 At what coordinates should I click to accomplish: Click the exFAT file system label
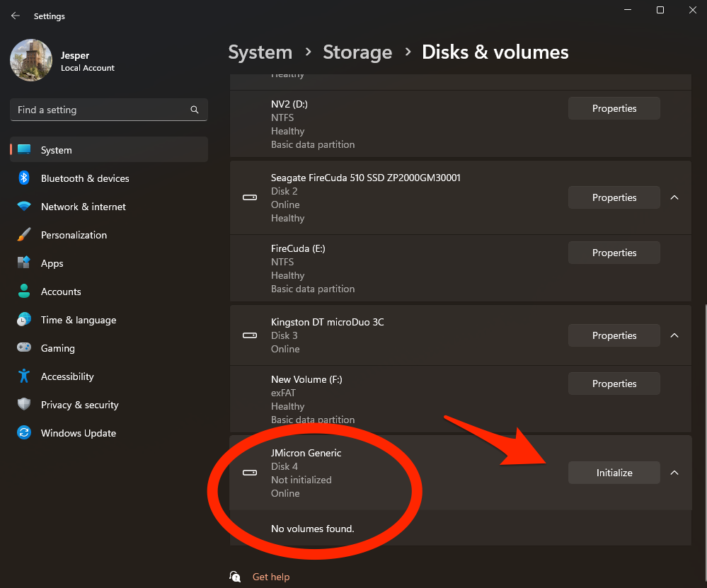pyautogui.click(x=283, y=393)
